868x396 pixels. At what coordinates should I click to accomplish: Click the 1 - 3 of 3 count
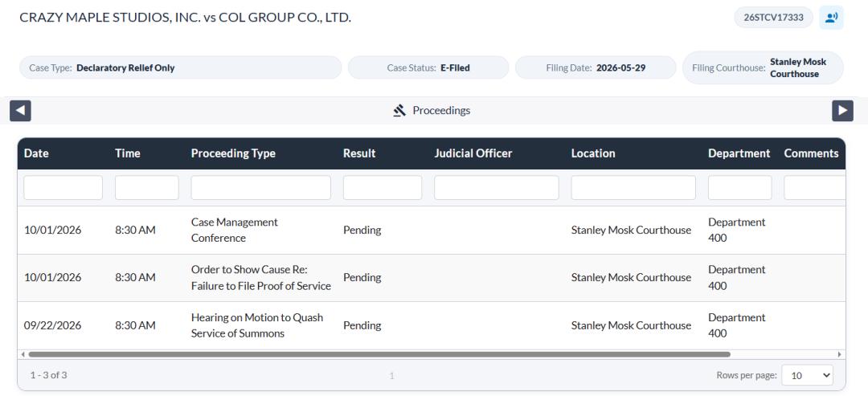[x=49, y=376]
